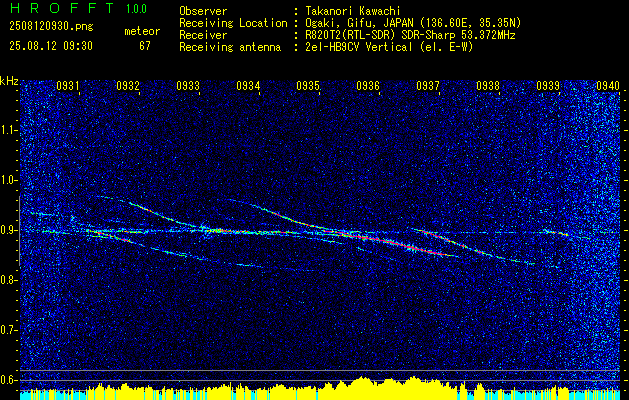Screen dimensions: 629x400
Task: Click the 0932 time marker
Action: click(x=128, y=86)
